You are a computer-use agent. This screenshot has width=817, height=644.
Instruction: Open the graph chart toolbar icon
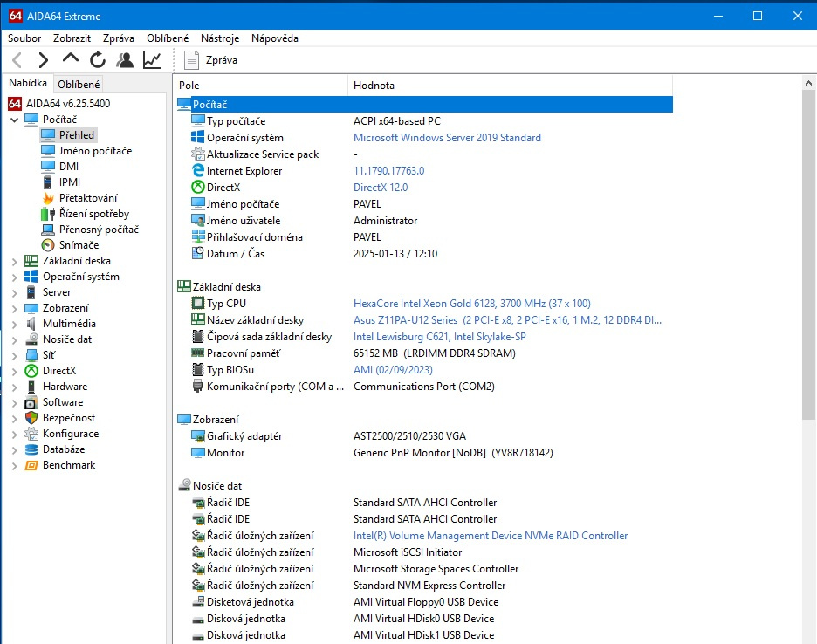(x=152, y=60)
